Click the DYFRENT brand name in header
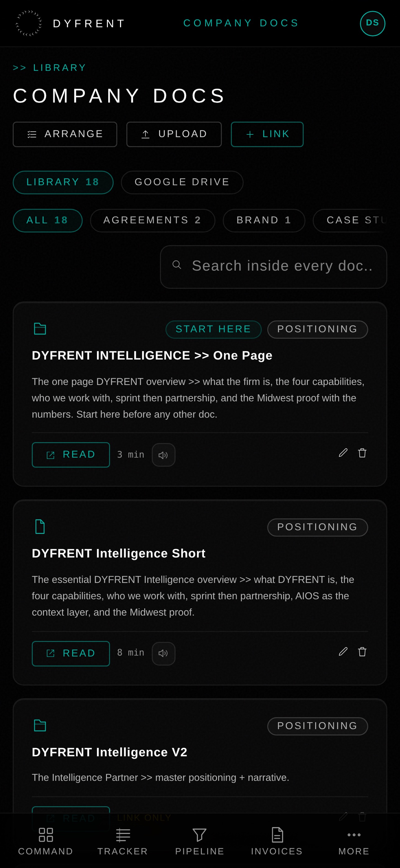Viewport: 400px width, 868px height. (x=90, y=24)
